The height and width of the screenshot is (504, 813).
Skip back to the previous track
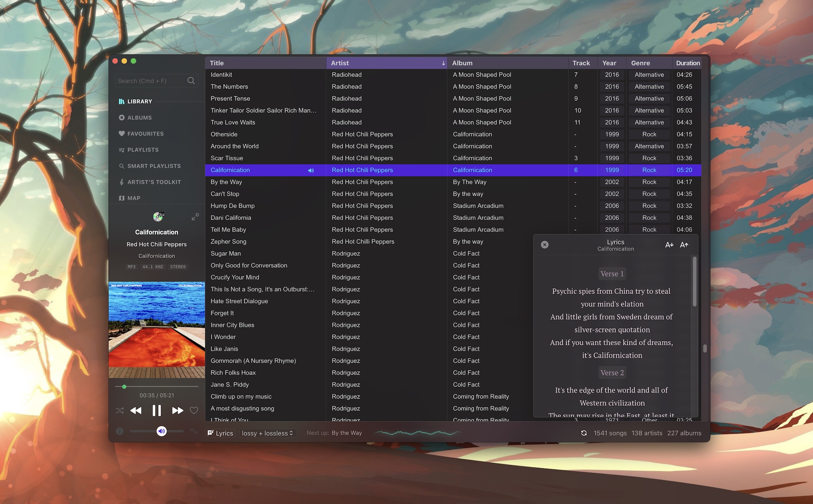click(136, 411)
